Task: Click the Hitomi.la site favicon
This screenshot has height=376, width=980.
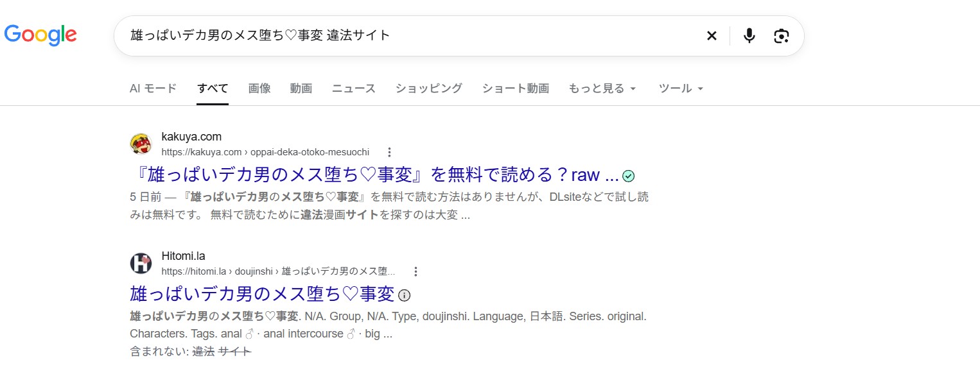Action: [x=141, y=263]
